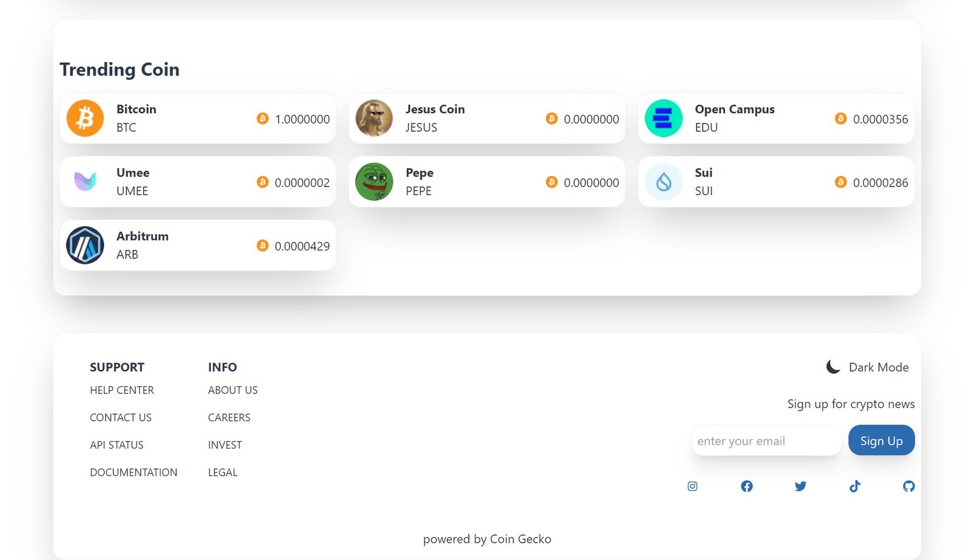
Task: Click the Bitcoin coin logo
Action: coord(85,118)
